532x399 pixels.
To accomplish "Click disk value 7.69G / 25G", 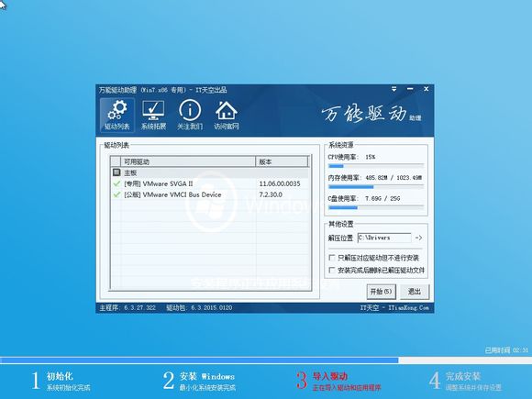I will pyautogui.click(x=382, y=198).
